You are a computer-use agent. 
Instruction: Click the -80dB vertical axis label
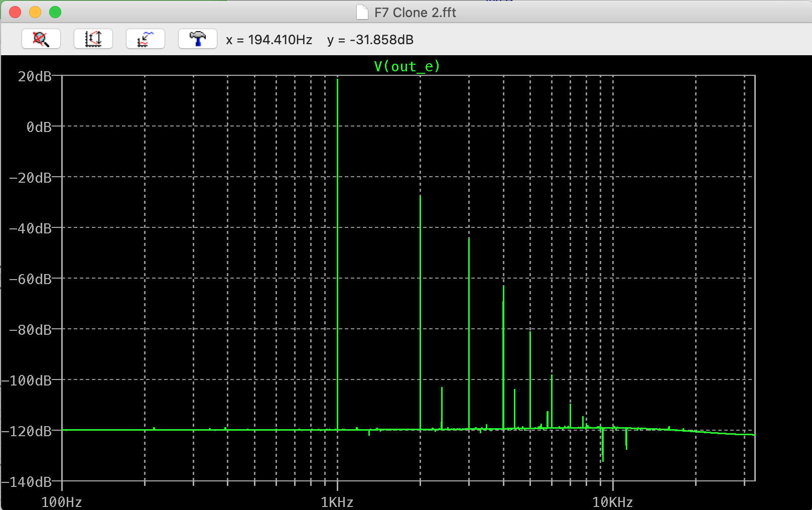point(31,330)
